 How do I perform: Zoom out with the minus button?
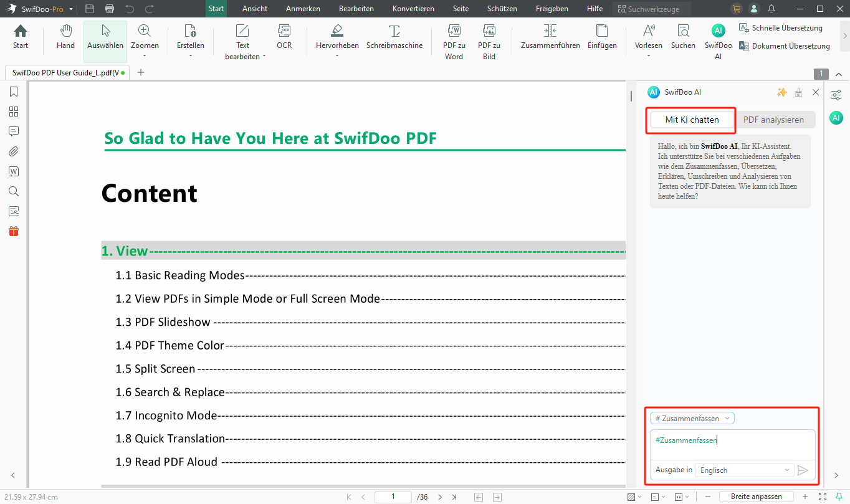point(707,497)
